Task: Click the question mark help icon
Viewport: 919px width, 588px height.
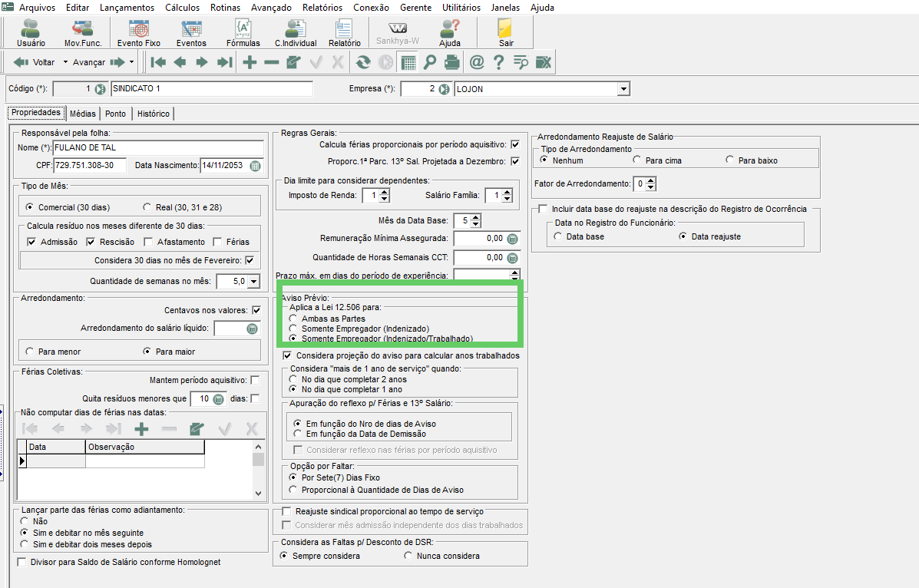Action: [499, 62]
